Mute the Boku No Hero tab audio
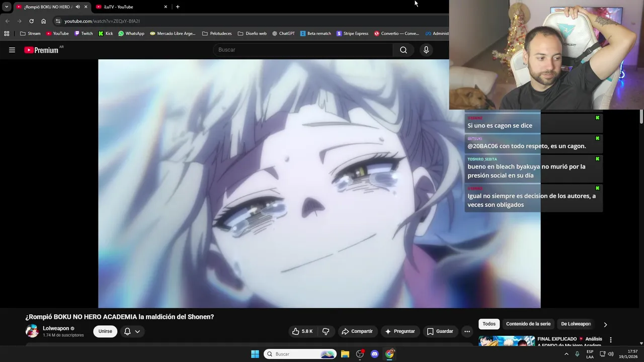The width and height of the screenshot is (644, 362). pos(77,7)
